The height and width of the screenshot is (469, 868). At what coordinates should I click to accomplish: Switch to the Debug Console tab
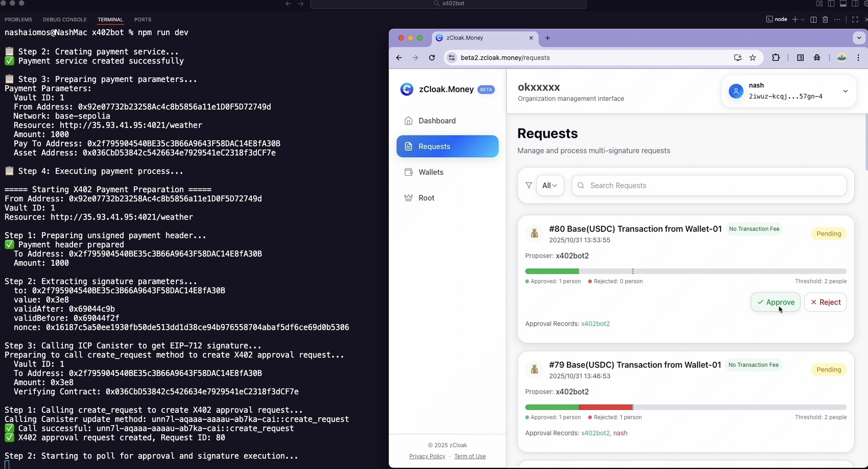65,20
